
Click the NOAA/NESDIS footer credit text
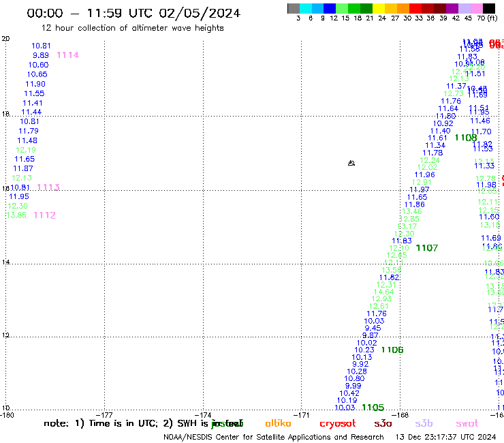[274, 438]
